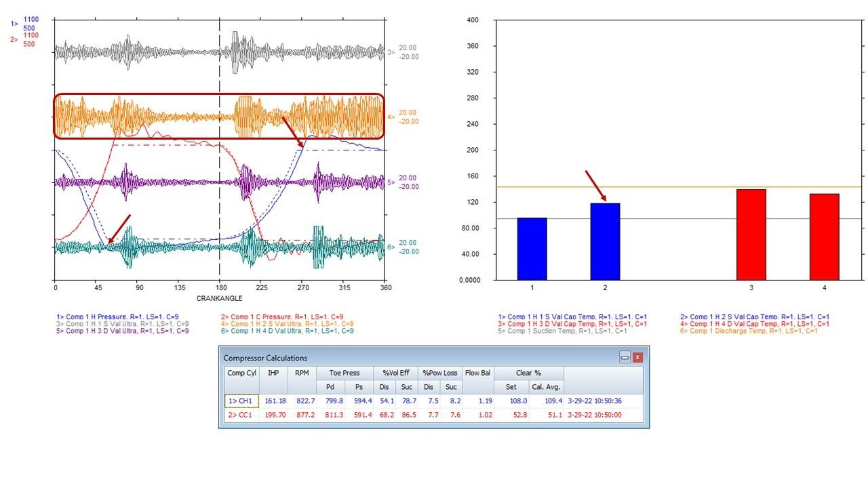Screen dimensions: 868x488
Task: Select legend entry Comp 1 Discharge Temp
Action: coord(749,331)
